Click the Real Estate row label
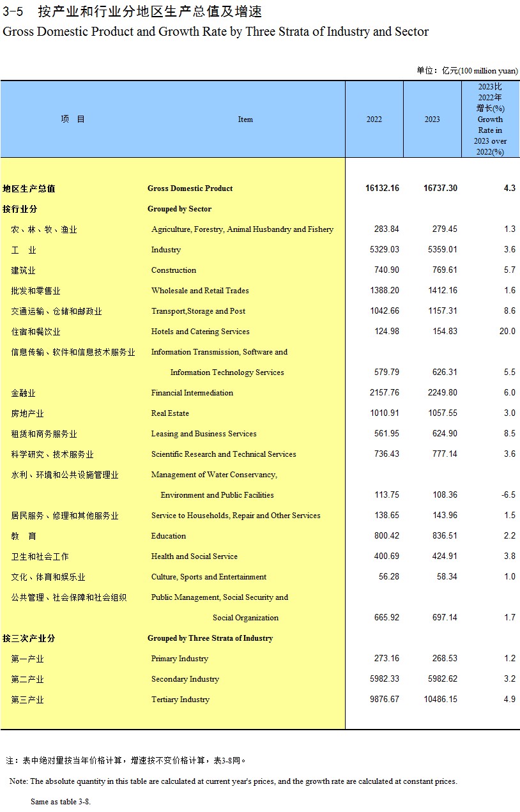Screen dimensions: 520x812 (x=170, y=413)
